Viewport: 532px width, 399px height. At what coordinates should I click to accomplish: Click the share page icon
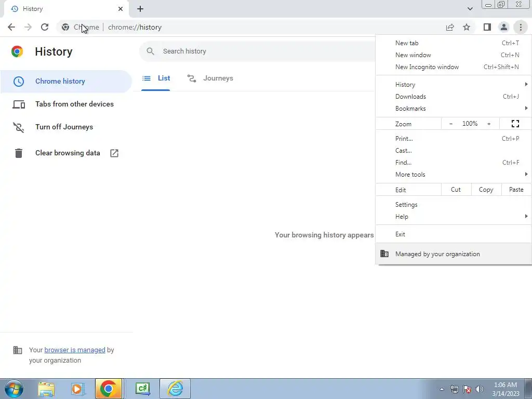click(450, 27)
